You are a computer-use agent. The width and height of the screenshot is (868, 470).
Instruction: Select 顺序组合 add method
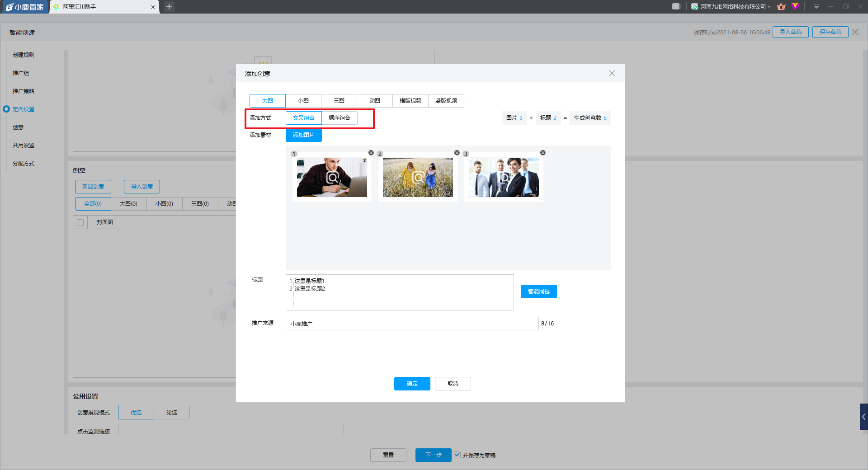click(340, 118)
